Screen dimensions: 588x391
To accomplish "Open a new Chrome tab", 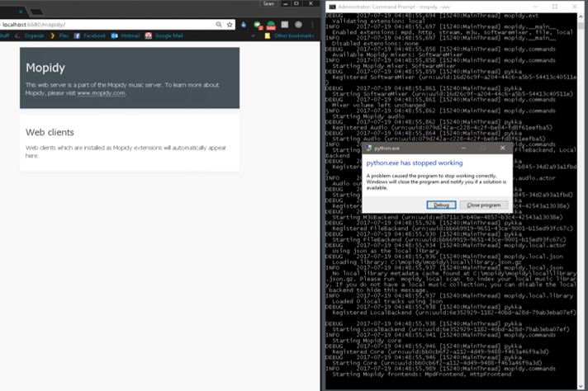I will 36,12.
